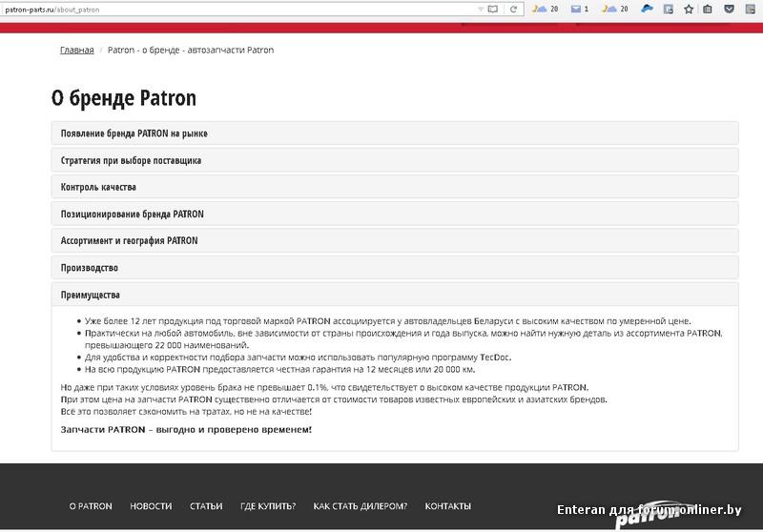Click the gray page extension icon after the blue cloud
This screenshot has height=532, width=763.
coord(669,9)
